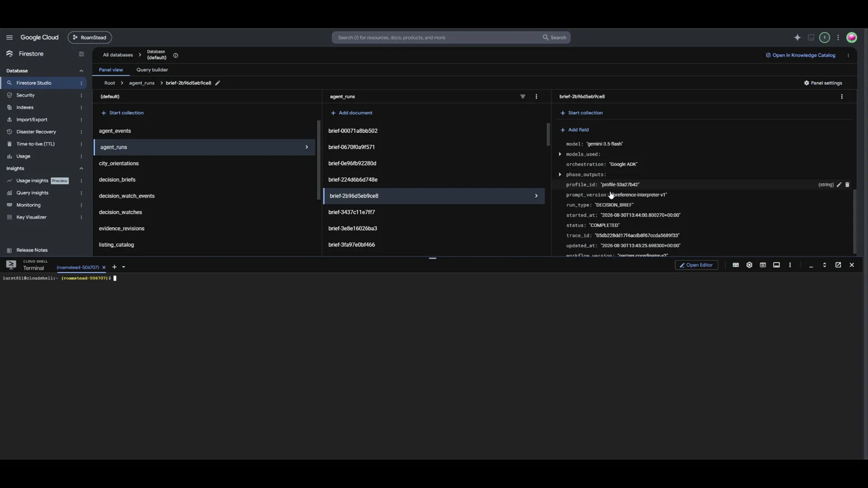Start collection in the document panel
The height and width of the screenshot is (488, 868).
pyautogui.click(x=581, y=113)
